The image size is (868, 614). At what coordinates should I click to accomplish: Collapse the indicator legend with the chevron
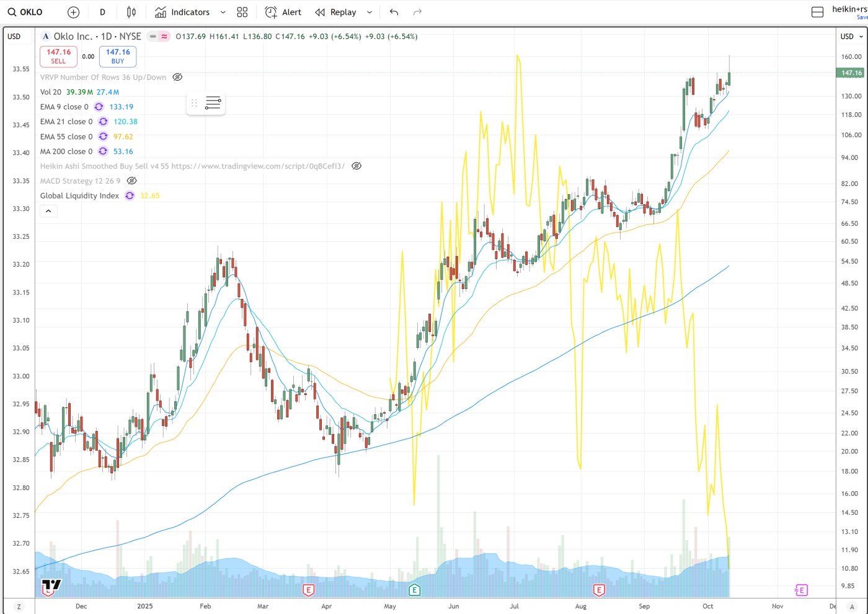pyautogui.click(x=48, y=211)
